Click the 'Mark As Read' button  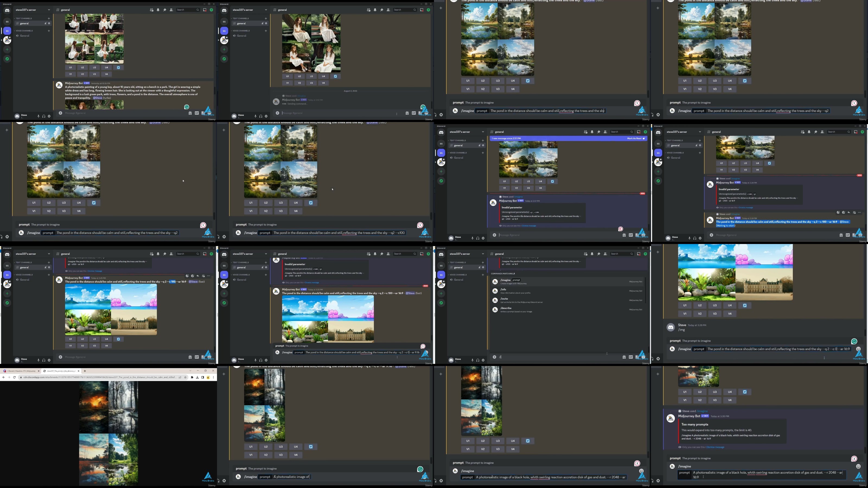636,139
